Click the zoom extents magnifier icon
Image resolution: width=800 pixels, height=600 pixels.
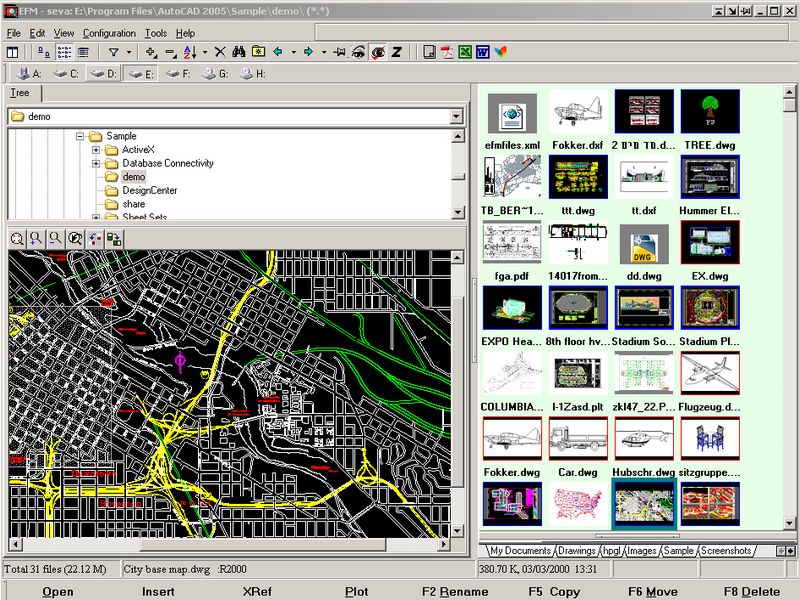click(x=17, y=239)
